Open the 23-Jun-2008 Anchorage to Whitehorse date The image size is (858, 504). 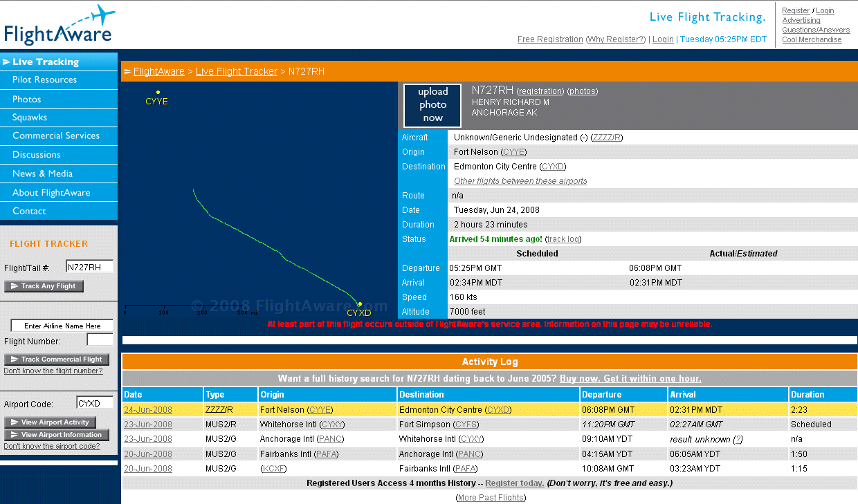(x=148, y=439)
